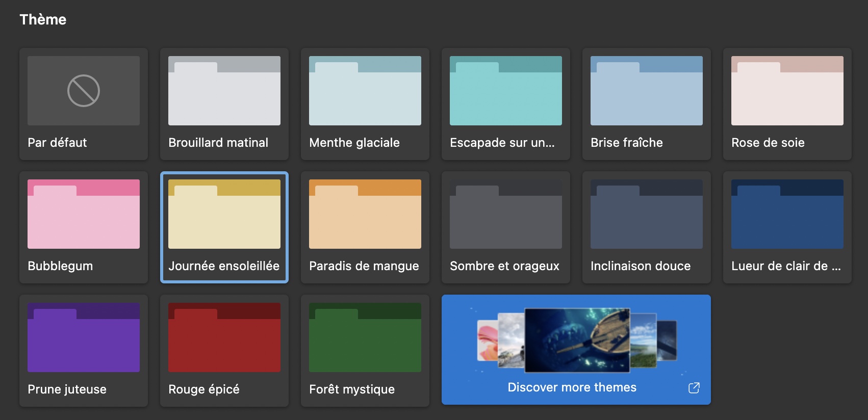Select the Sombre et orageux theme

coord(505,227)
